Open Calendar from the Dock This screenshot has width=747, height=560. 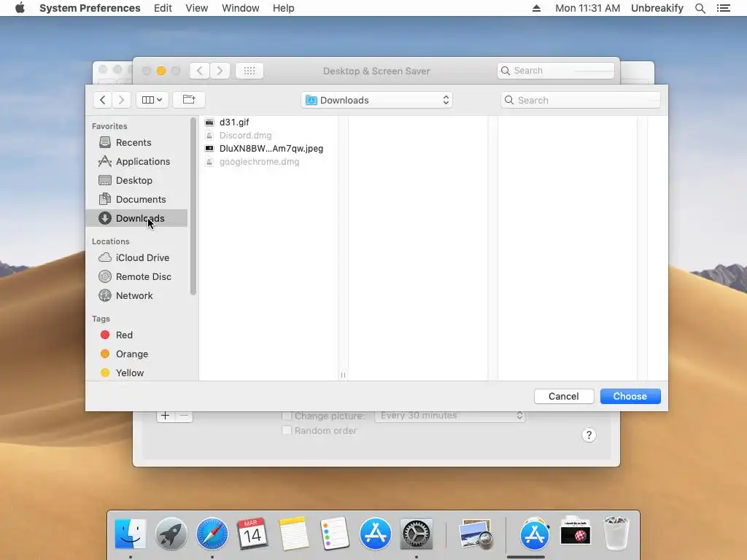[x=252, y=534]
